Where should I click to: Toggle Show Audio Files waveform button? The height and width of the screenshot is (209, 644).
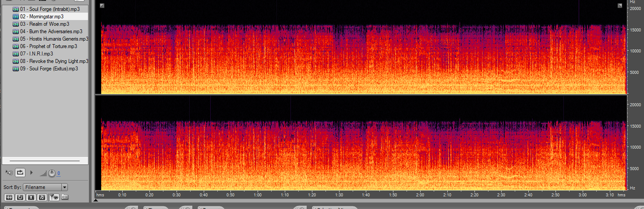tap(8, 197)
